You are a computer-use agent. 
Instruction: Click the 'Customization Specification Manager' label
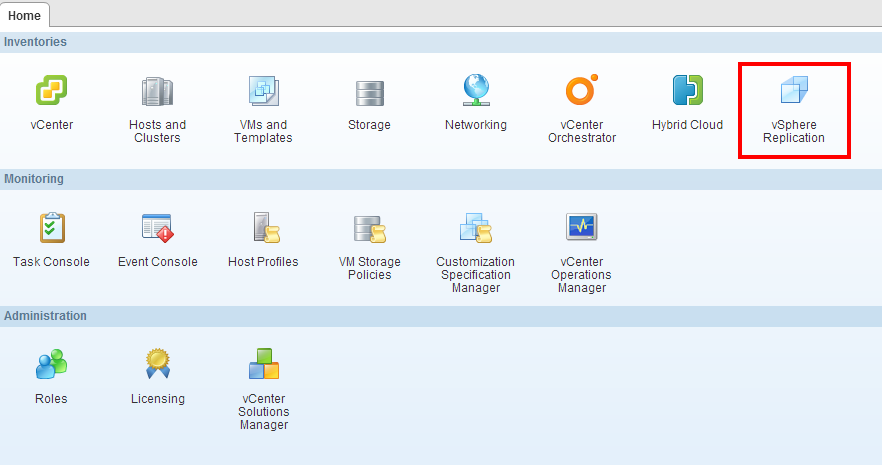(x=475, y=274)
